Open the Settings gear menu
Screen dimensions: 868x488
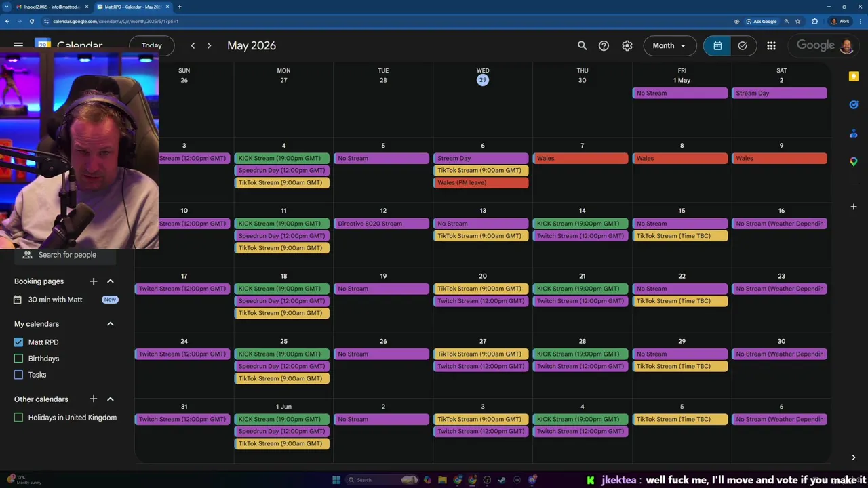[x=627, y=45]
